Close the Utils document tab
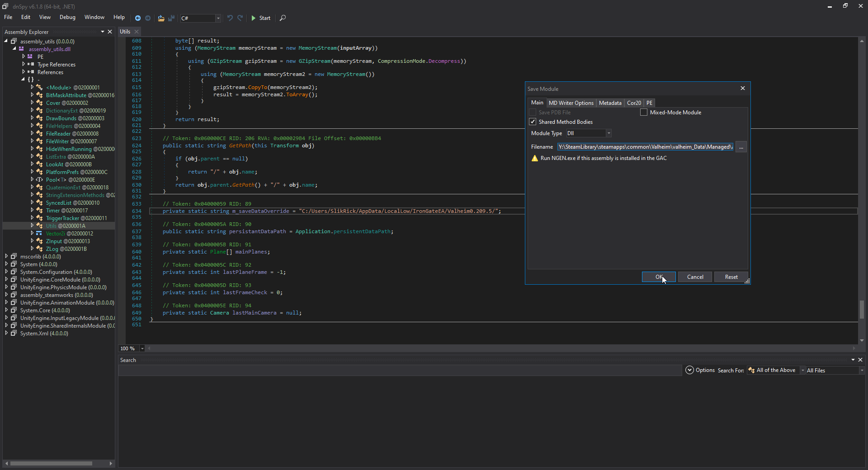Viewport: 868px width, 470px height. [x=137, y=32]
